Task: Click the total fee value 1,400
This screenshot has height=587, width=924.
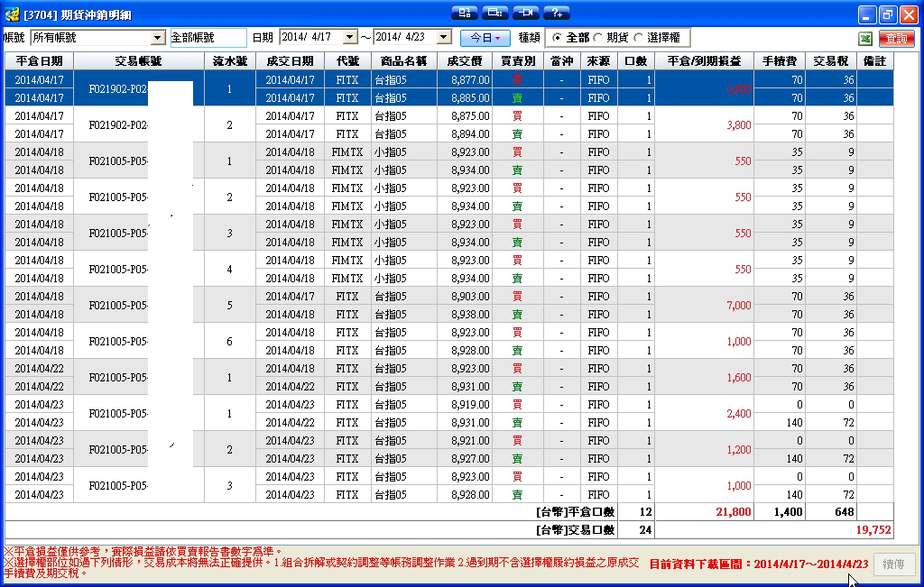Action: [x=789, y=512]
